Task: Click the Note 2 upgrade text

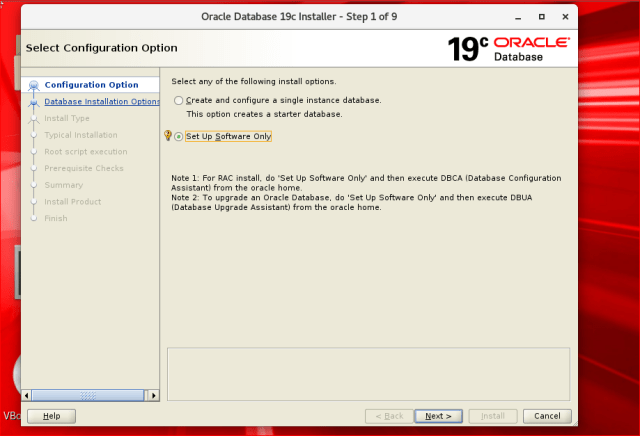Action: coord(351,202)
